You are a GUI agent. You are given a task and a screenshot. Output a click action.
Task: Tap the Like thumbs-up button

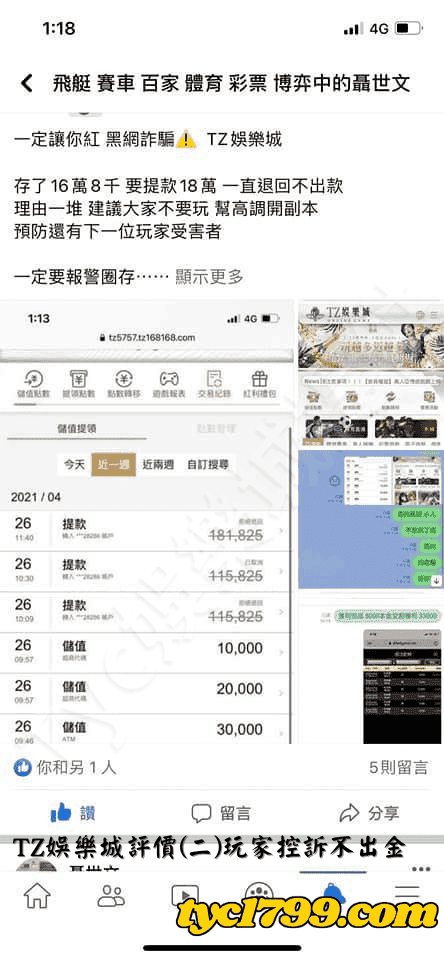point(73,813)
